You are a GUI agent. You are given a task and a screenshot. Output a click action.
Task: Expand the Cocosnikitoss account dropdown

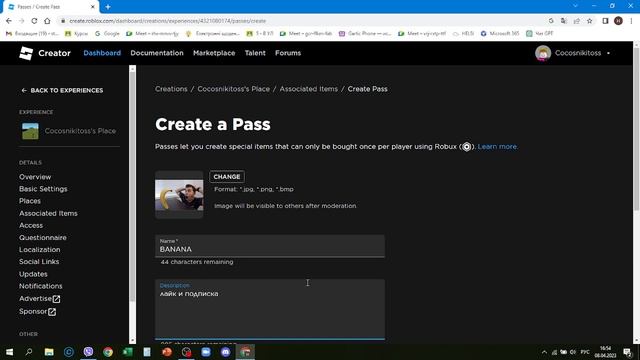tap(608, 53)
